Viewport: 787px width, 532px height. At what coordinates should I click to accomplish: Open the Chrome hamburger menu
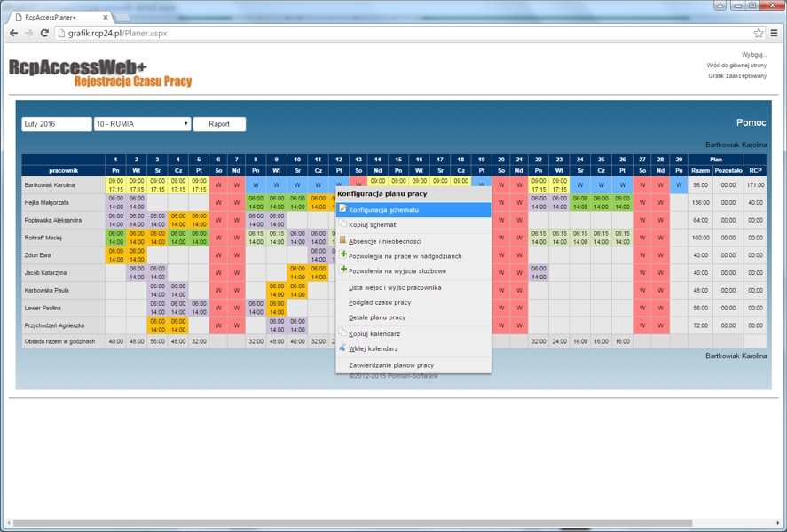[775, 33]
